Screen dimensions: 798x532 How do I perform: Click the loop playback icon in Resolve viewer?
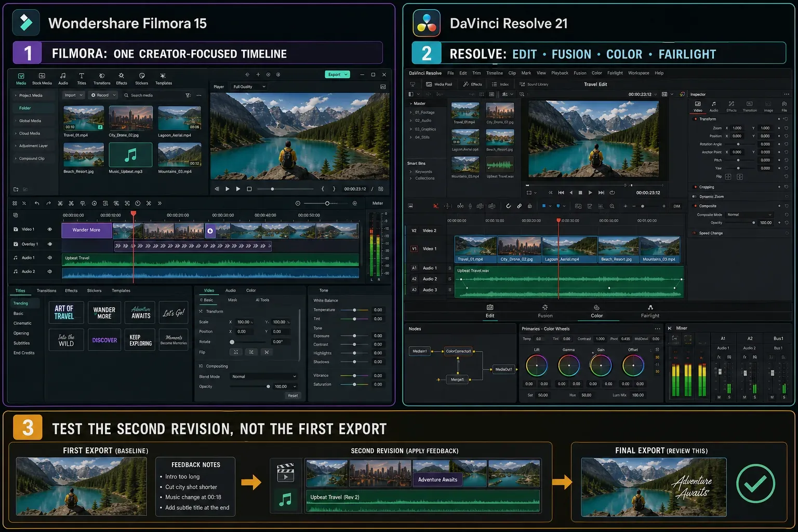click(612, 193)
